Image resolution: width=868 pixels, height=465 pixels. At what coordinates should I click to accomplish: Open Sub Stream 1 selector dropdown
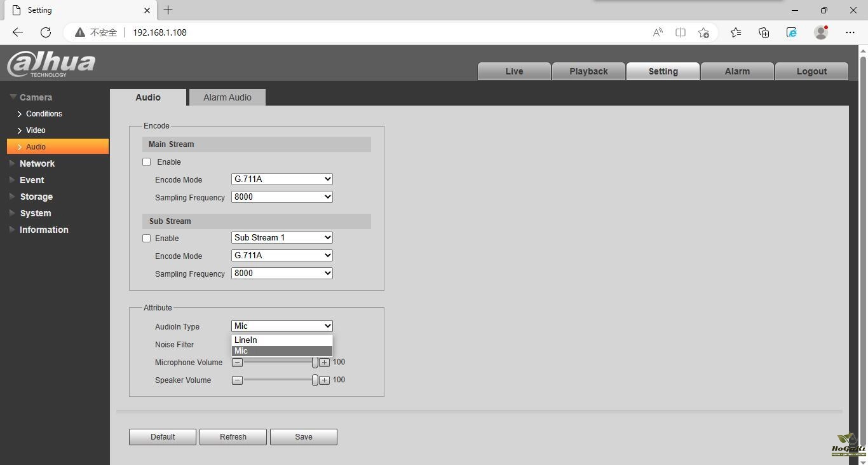click(281, 238)
